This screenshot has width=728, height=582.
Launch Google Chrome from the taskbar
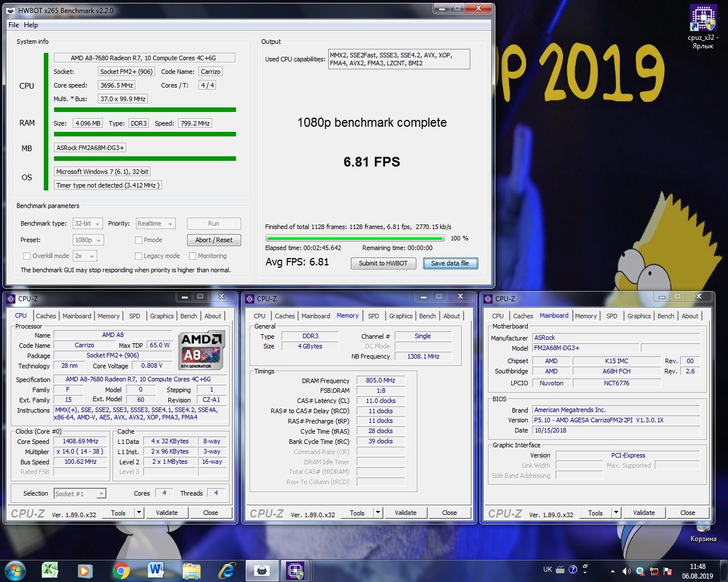click(121, 570)
